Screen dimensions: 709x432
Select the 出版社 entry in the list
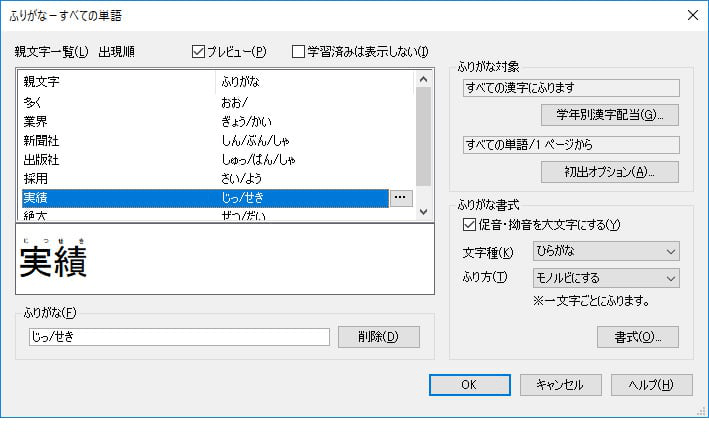120,160
